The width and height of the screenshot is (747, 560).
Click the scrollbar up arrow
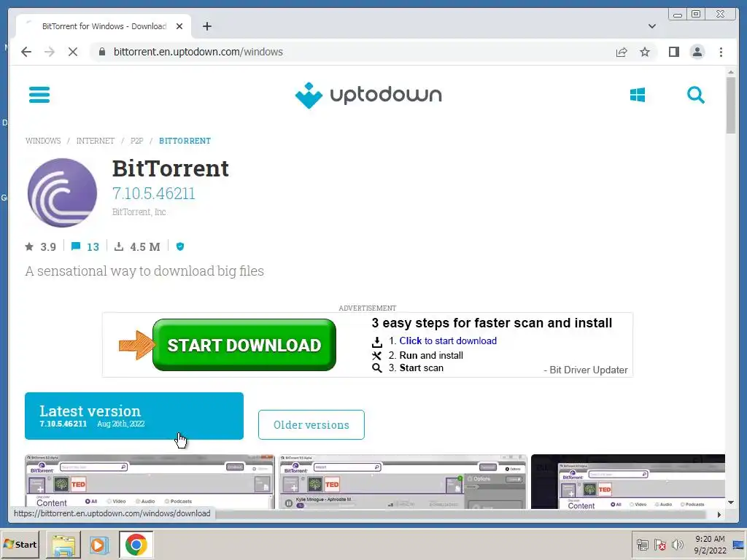731,72
